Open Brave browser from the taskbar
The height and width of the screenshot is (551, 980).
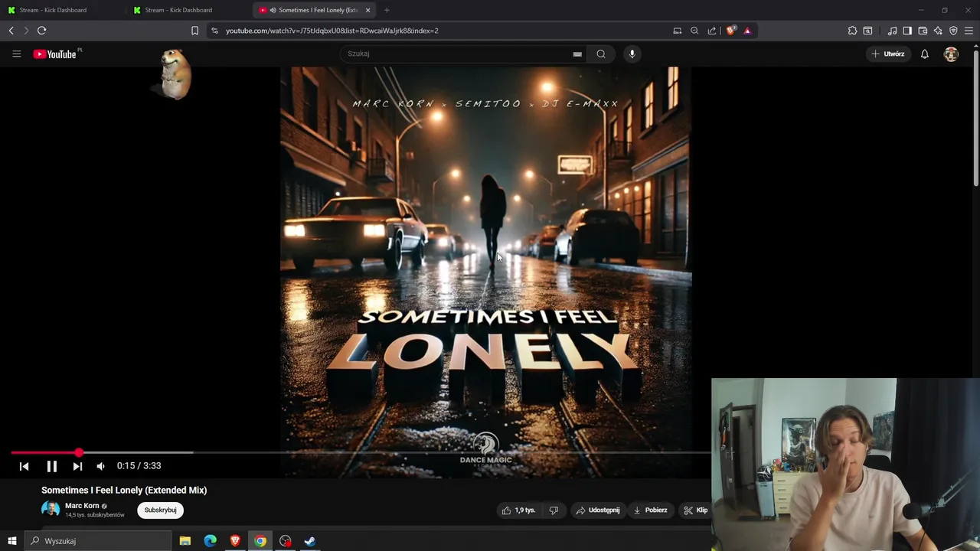coord(235,541)
